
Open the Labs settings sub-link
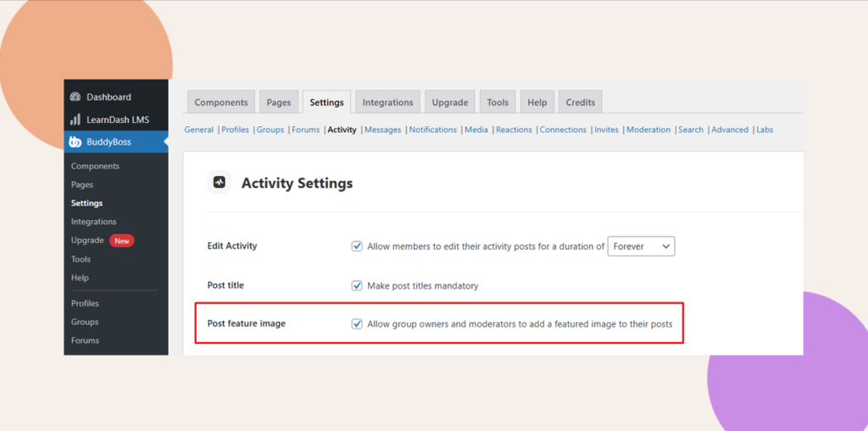point(765,130)
